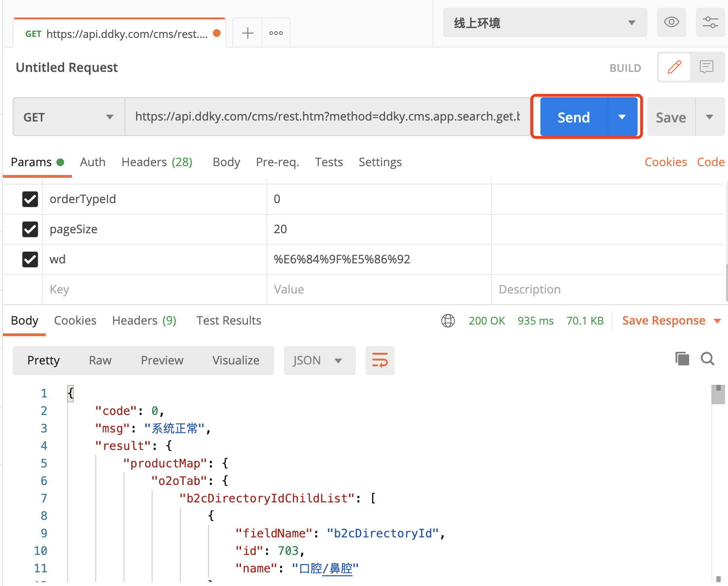This screenshot has height=586, width=728.
Task: Click the response body vertical scrollbar thumb
Action: [x=718, y=395]
